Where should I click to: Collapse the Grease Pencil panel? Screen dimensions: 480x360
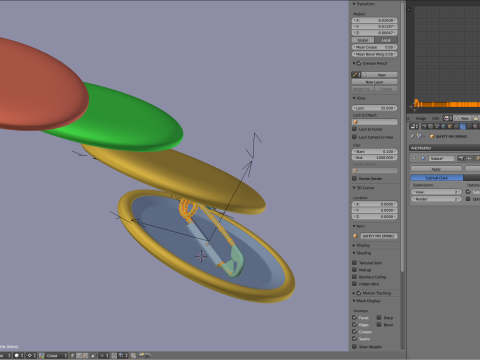(x=354, y=63)
